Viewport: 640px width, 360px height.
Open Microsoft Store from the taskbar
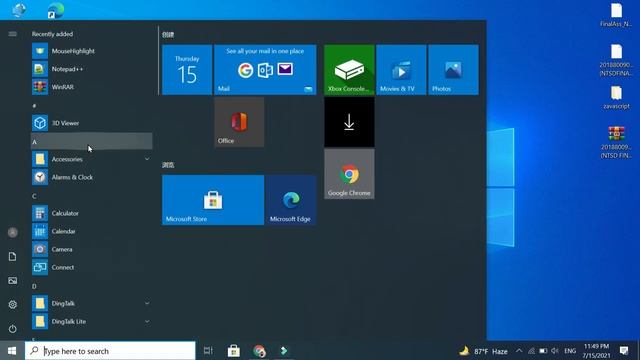point(233,351)
